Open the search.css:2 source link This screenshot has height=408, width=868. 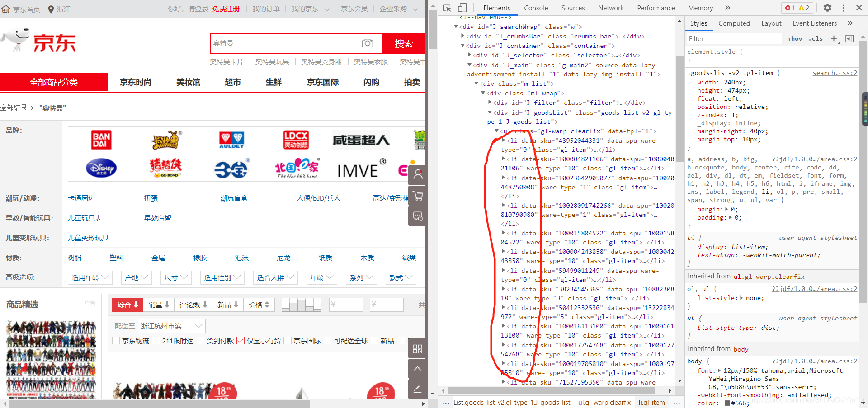pyautogui.click(x=835, y=73)
